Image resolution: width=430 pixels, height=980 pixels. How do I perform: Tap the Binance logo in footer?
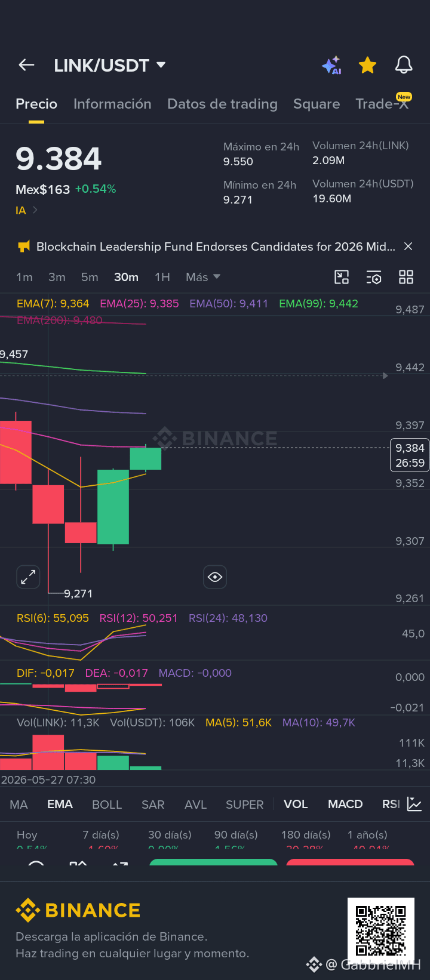[78, 910]
